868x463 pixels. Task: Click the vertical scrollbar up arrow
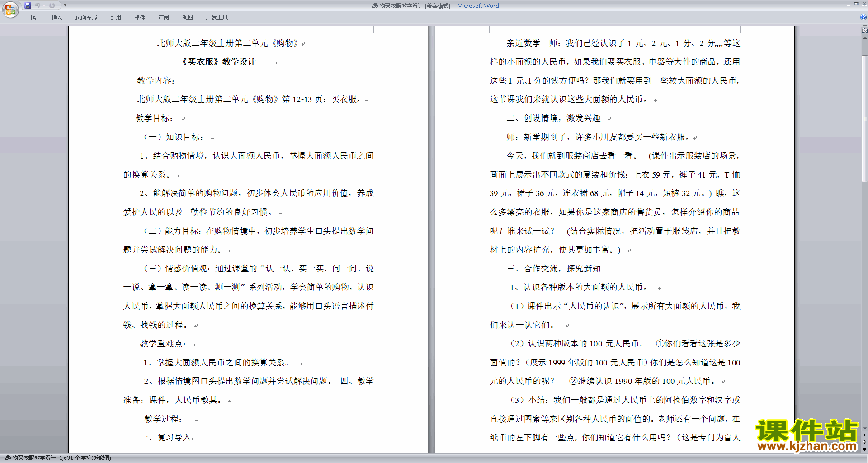pos(864,38)
